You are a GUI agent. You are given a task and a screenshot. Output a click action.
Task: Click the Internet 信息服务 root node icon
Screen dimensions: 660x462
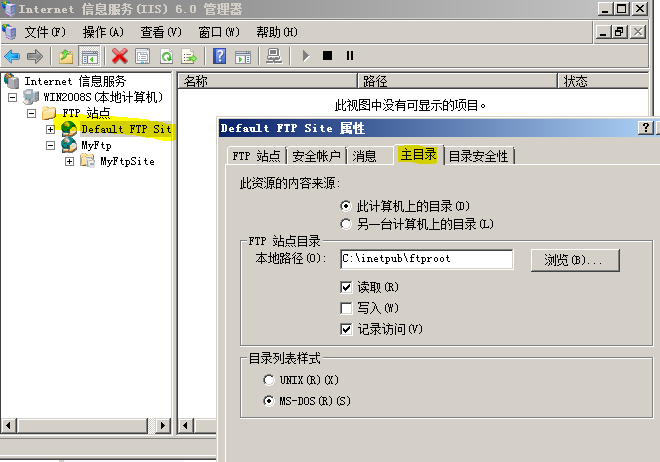[11, 81]
